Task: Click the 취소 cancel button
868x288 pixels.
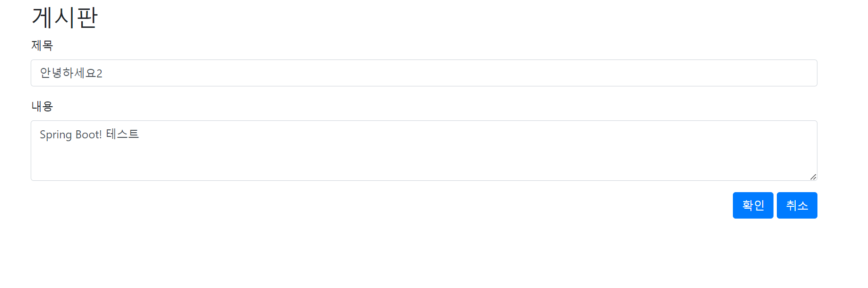Action: point(797,205)
